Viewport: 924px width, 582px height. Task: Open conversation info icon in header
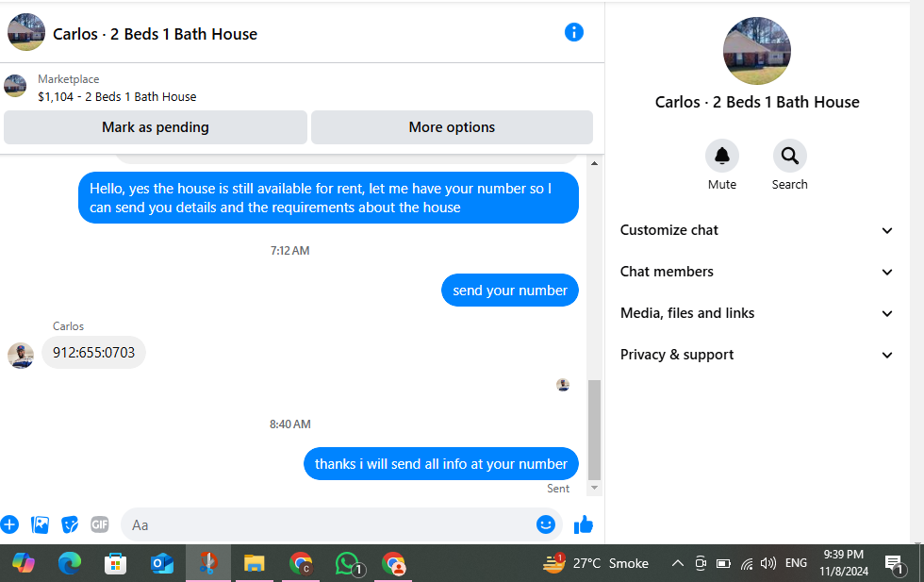coord(573,32)
